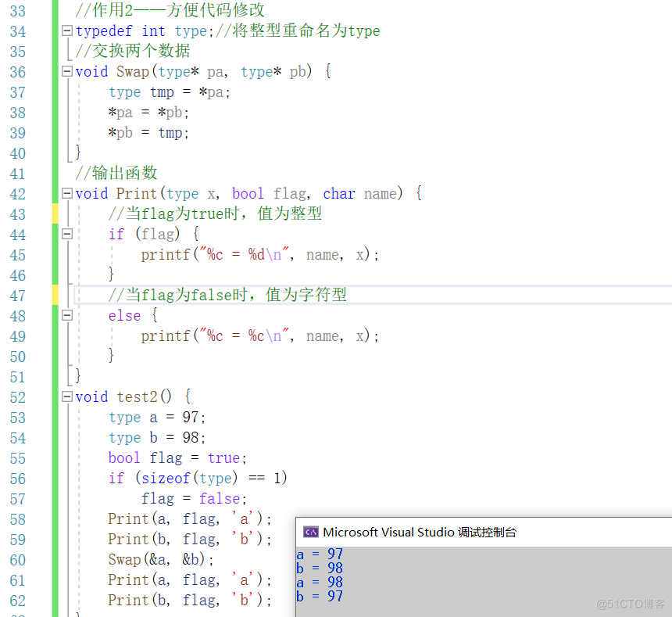The image size is (672, 617).
Task: Set a breakpoint on line 60 margin
Action: pos(8,559)
